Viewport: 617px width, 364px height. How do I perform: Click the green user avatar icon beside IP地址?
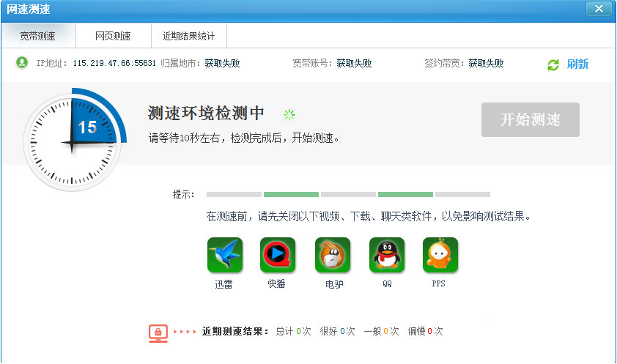pos(22,62)
